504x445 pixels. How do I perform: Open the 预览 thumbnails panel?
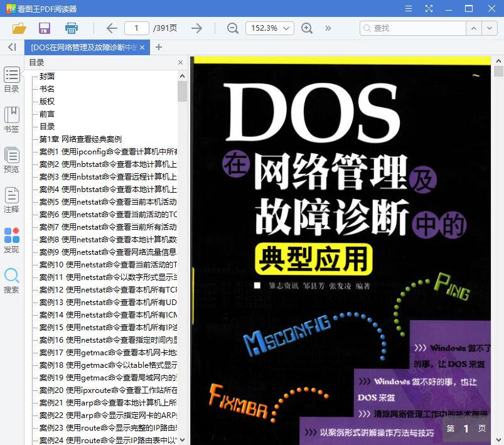click(x=11, y=160)
